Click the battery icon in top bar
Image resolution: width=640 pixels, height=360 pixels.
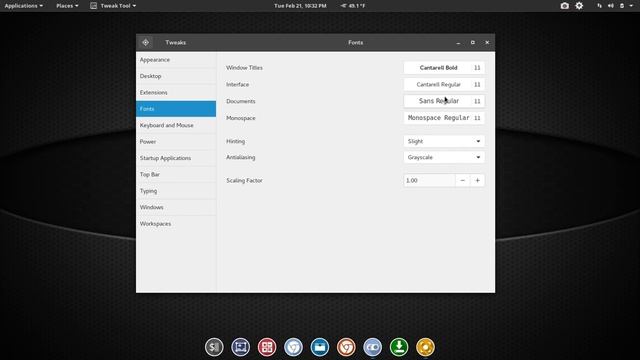point(622,6)
